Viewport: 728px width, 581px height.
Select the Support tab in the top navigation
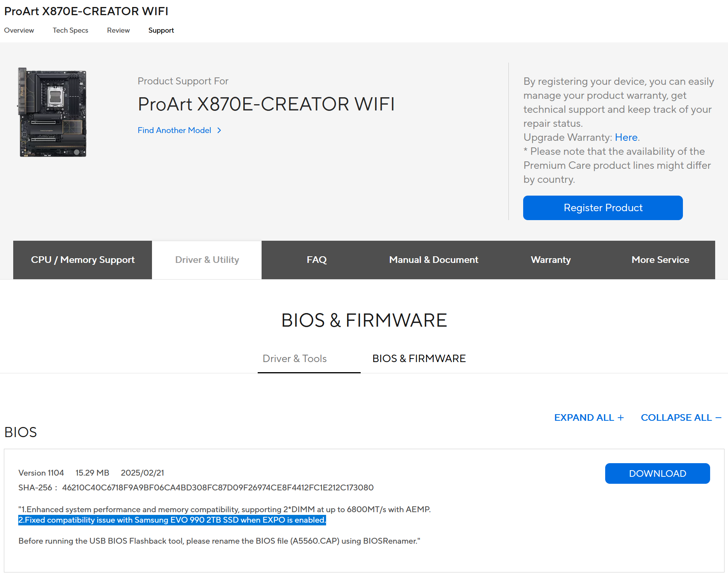(x=161, y=30)
